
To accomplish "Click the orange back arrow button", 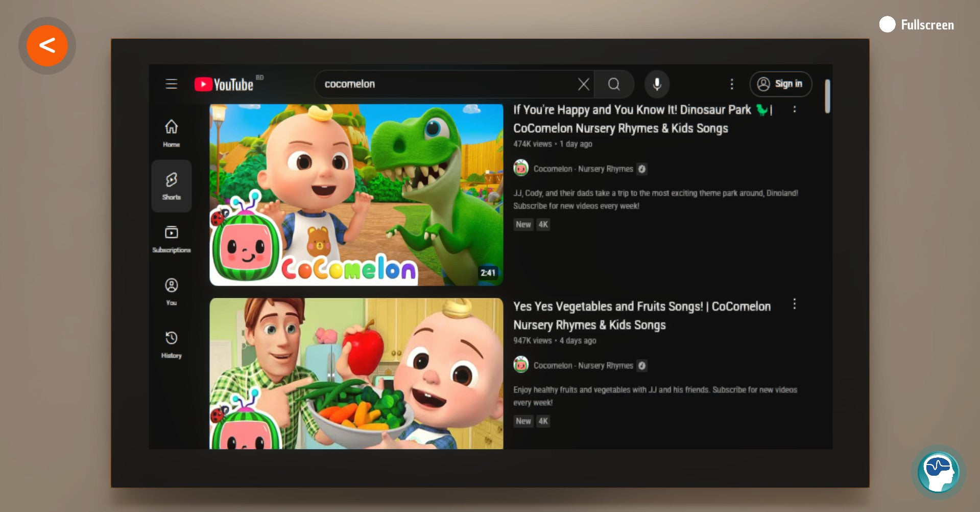I will coord(47,46).
